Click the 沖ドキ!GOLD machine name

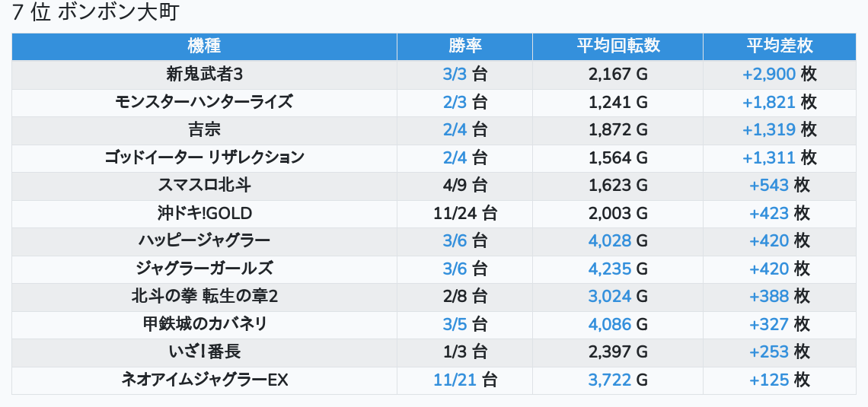pyautogui.click(x=204, y=213)
